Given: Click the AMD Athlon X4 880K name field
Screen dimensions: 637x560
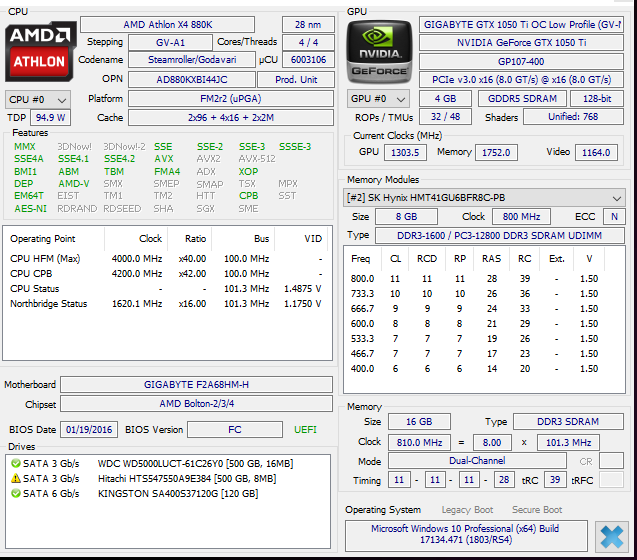Looking at the screenshot, I should (167, 25).
